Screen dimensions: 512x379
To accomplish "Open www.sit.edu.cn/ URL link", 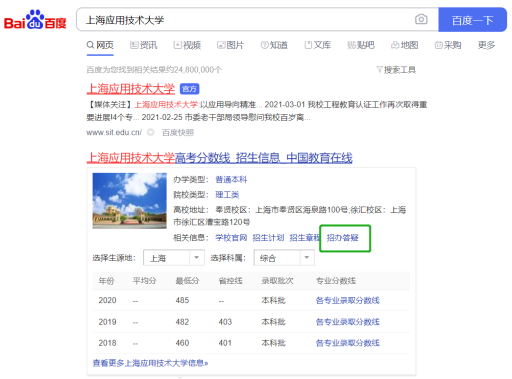I will tap(114, 133).
